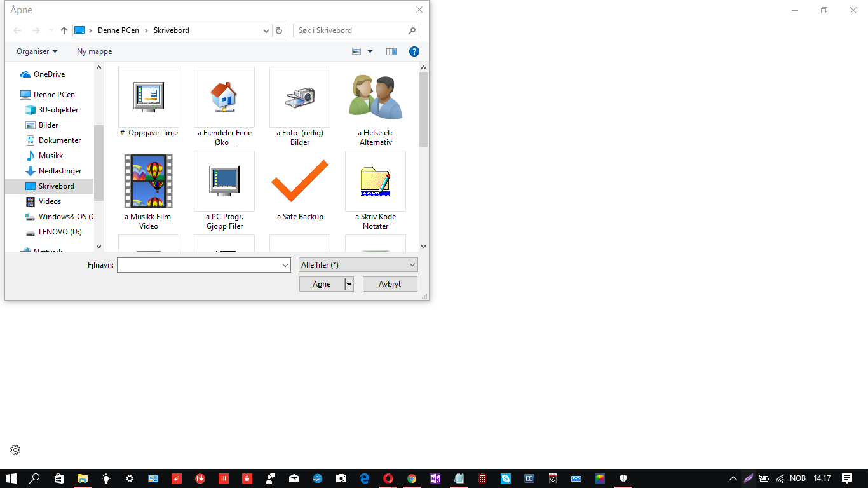Open the Action Center notifications icon
This screenshot has height=488, width=868.
pos(847,478)
